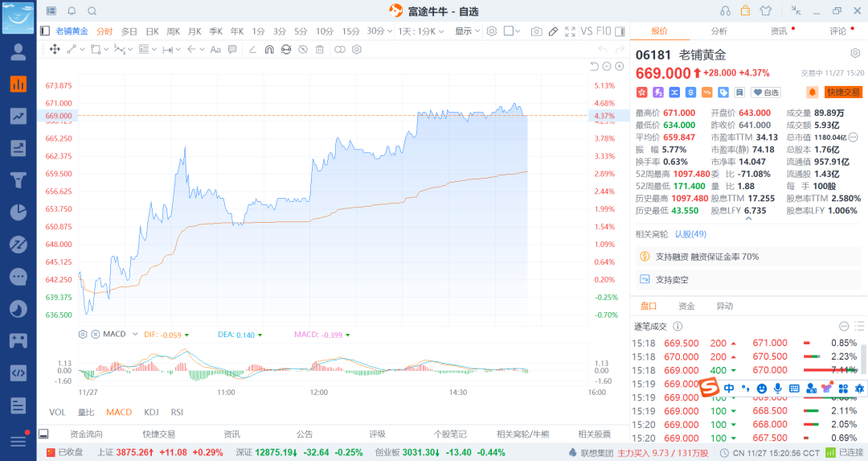Open the code API sidebar icon
The width and height of the screenshot is (868, 461).
[18, 373]
